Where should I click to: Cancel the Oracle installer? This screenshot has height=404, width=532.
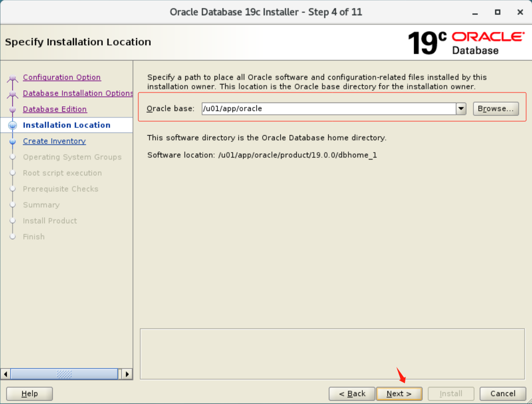click(503, 393)
